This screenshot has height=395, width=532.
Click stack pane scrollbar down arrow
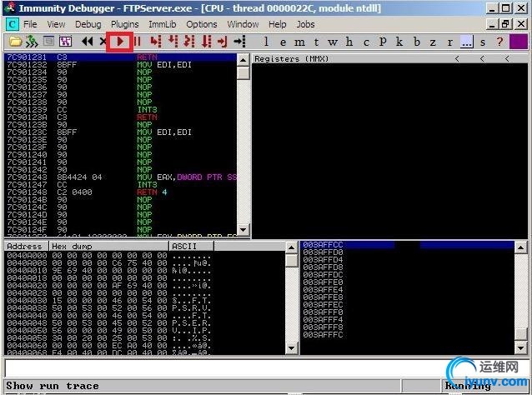click(521, 347)
